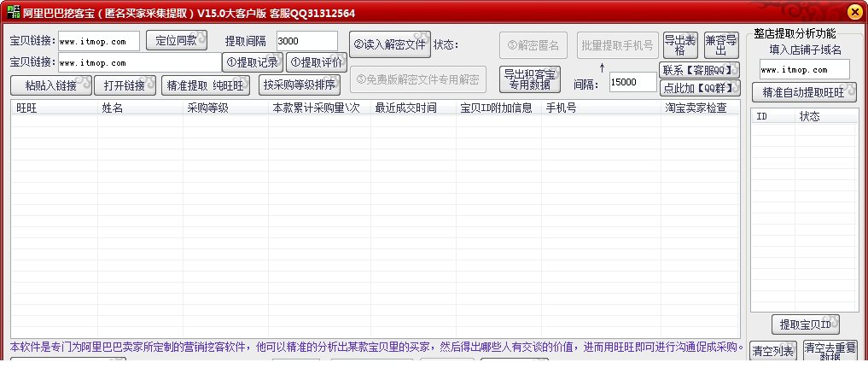
Task: Click ③免费版解密文件专用解密 button
Action: (x=418, y=79)
